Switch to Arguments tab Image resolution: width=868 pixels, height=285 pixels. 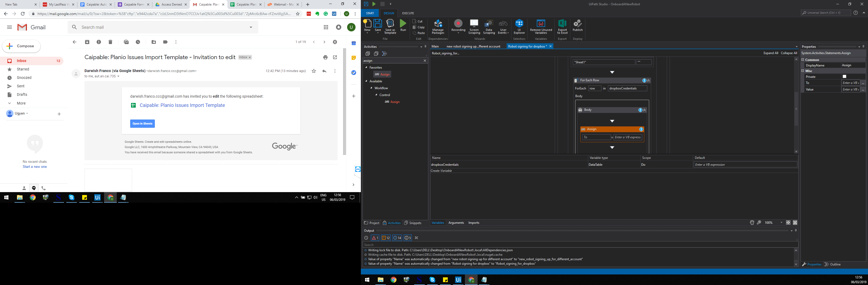[x=456, y=223]
